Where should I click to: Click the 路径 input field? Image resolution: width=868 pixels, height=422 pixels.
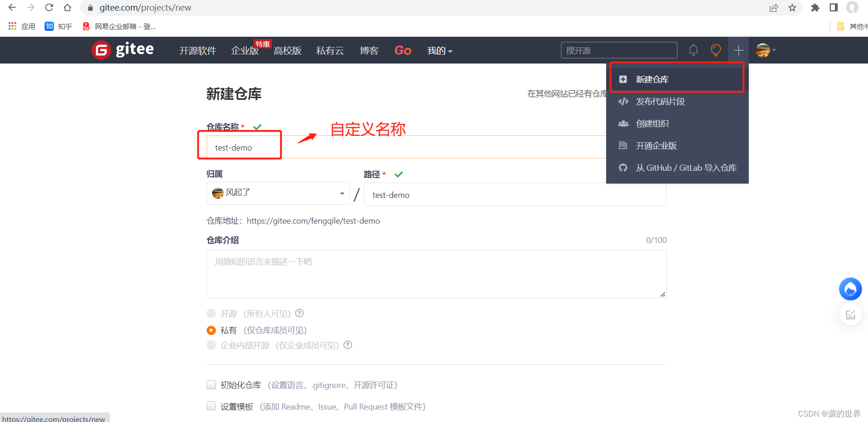[515, 195]
